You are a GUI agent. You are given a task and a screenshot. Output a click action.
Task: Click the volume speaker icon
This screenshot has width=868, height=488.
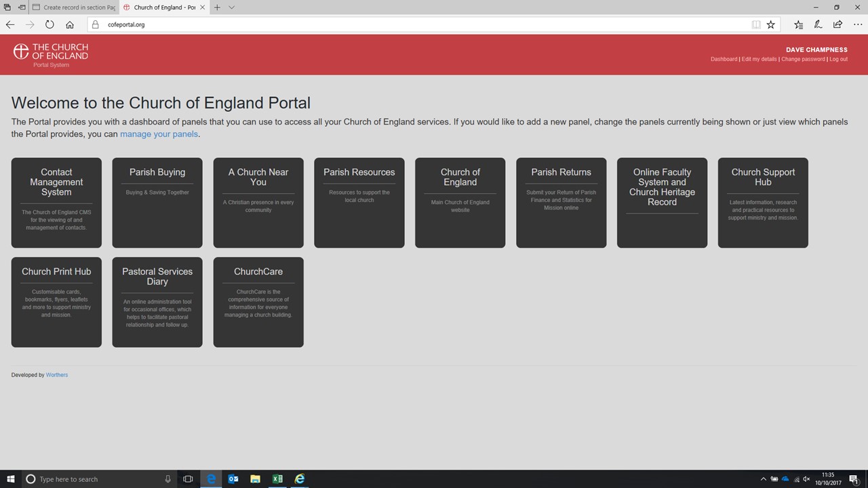(x=806, y=479)
